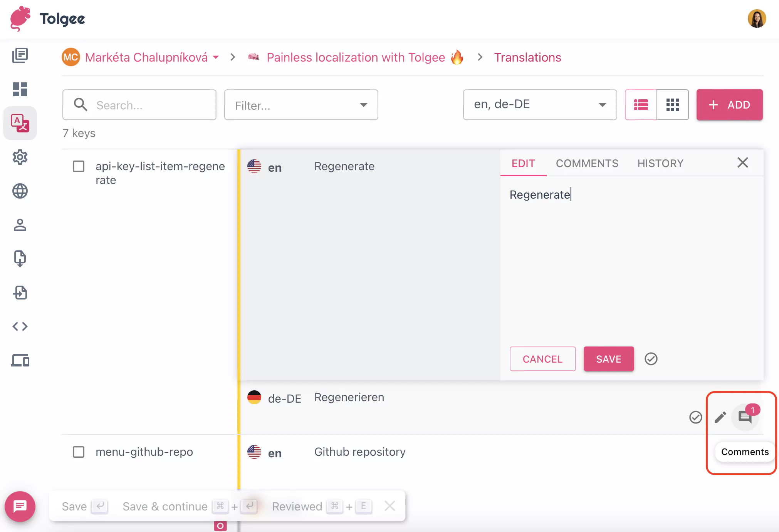Click the CANCEL button
779x532 pixels.
(x=542, y=359)
